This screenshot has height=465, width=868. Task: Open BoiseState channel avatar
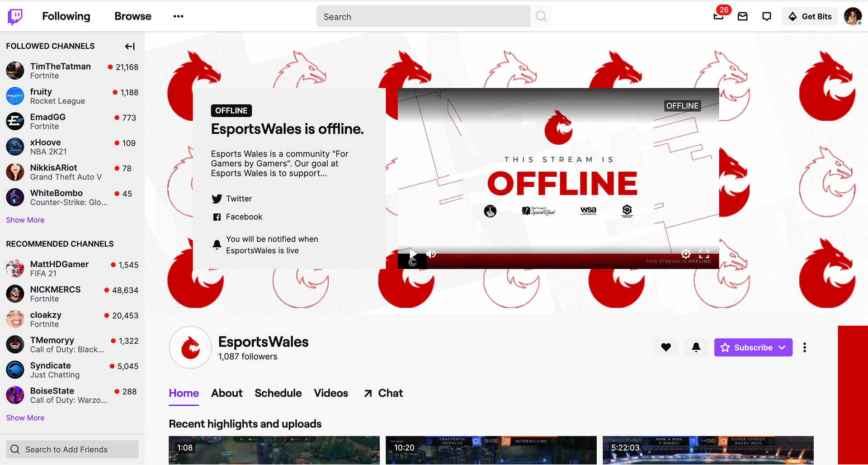click(15, 395)
